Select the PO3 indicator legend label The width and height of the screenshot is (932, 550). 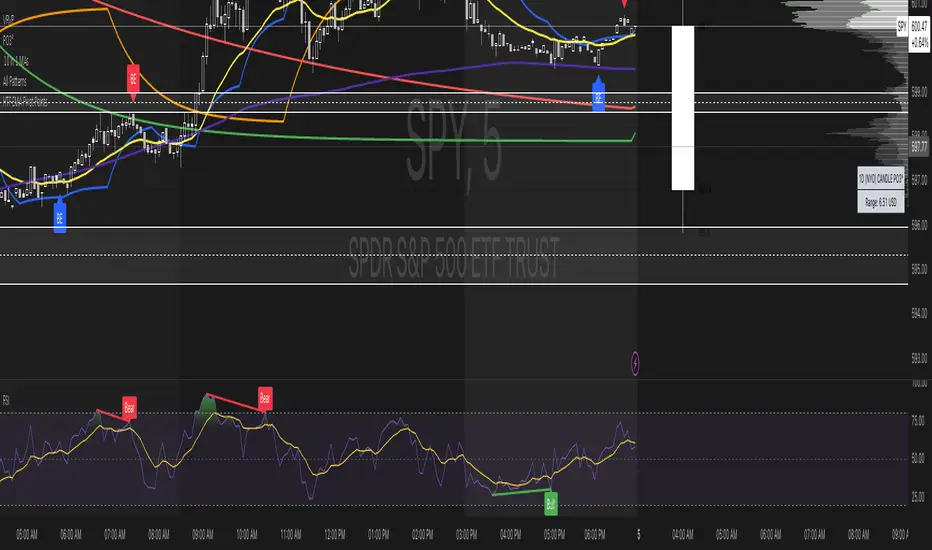point(8,40)
